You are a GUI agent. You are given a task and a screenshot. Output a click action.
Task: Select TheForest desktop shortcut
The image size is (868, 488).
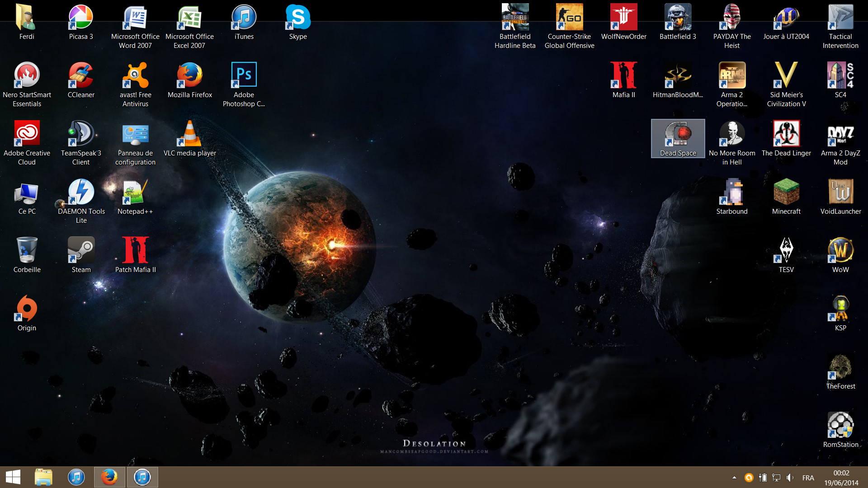[840, 372]
